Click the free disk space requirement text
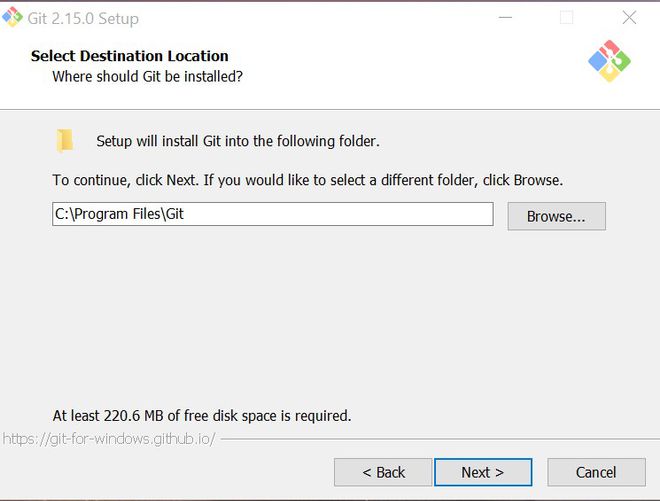The height and width of the screenshot is (501, 660). (202, 415)
